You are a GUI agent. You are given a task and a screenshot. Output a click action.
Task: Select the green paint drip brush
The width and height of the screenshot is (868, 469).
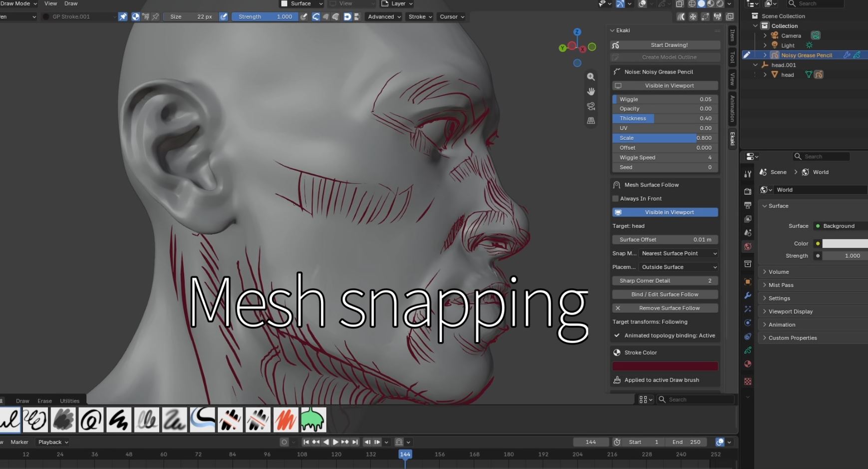point(313,420)
